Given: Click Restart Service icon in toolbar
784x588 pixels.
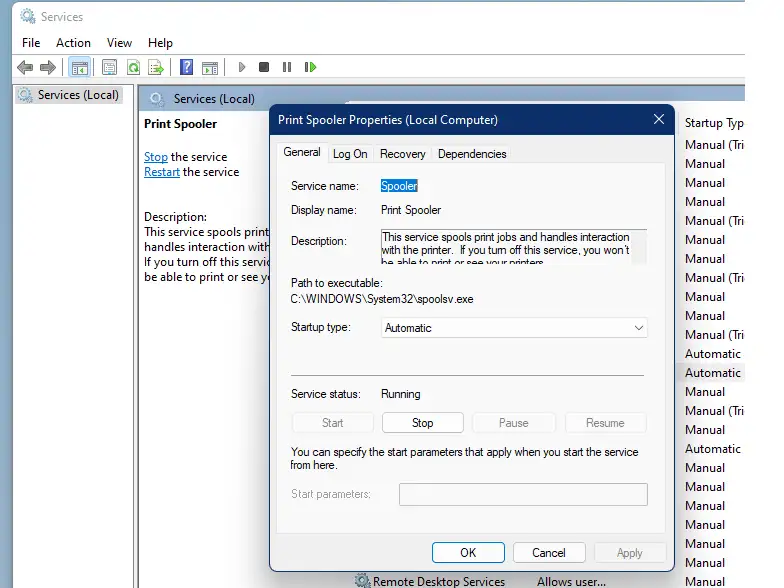Looking at the screenshot, I should (x=310, y=67).
